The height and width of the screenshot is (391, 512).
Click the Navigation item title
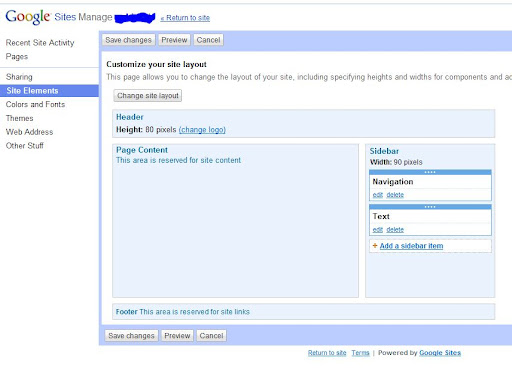pos(393,182)
